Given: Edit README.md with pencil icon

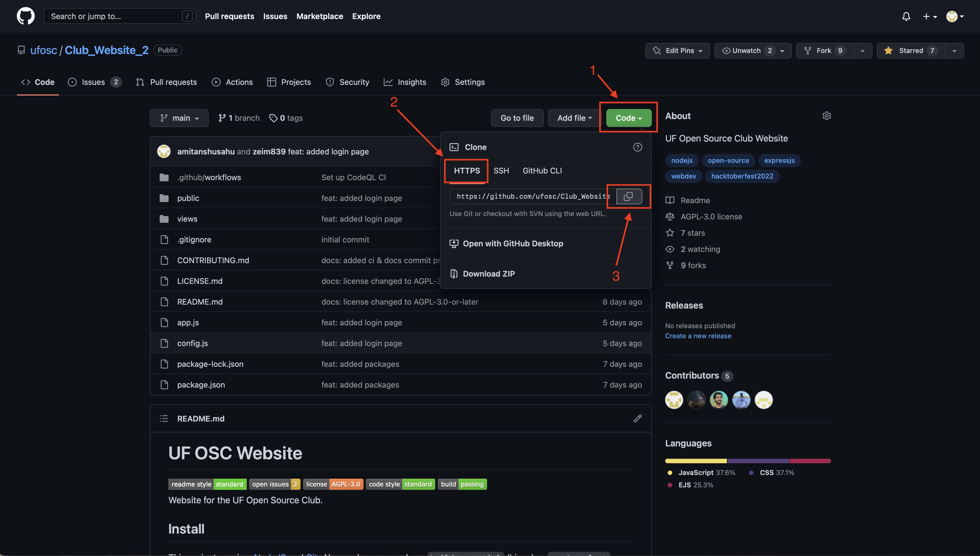Looking at the screenshot, I should click(x=637, y=418).
